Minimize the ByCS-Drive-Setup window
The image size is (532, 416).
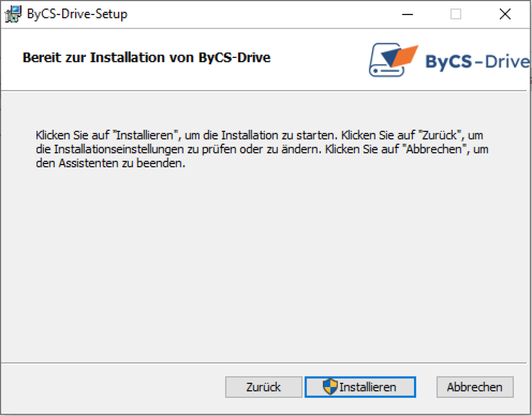pos(407,14)
